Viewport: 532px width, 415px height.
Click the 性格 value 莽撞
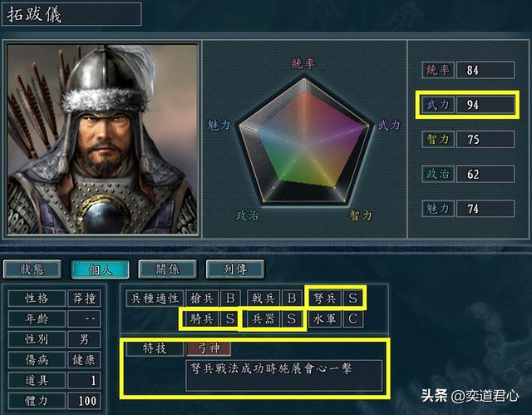[x=84, y=299]
